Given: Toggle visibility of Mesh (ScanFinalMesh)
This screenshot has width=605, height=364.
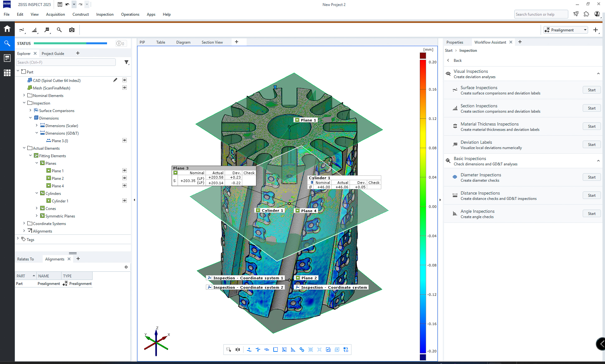Looking at the screenshot, I should pyautogui.click(x=125, y=88).
